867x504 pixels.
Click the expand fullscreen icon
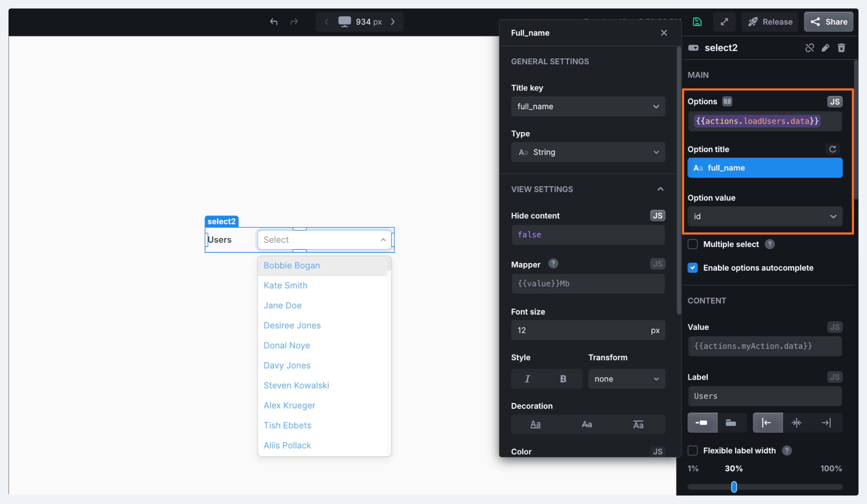pos(724,22)
